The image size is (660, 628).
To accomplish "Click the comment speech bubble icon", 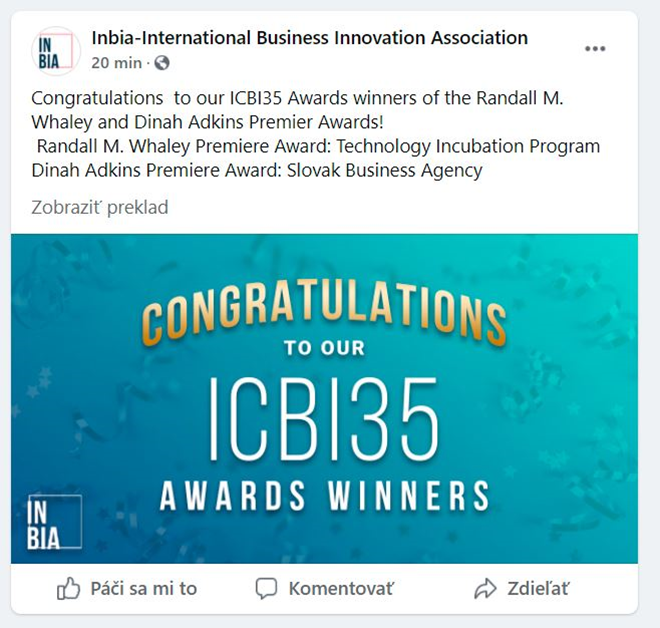I will click(x=265, y=589).
